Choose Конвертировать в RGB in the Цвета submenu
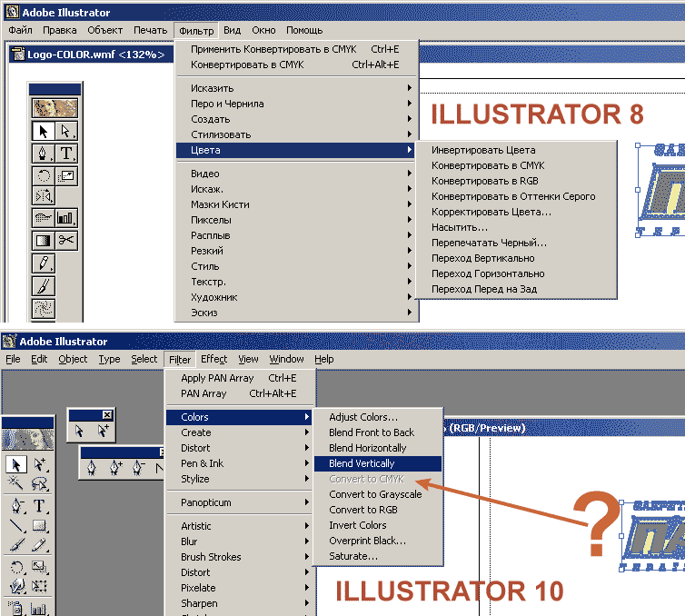The image size is (685, 616). [516, 181]
